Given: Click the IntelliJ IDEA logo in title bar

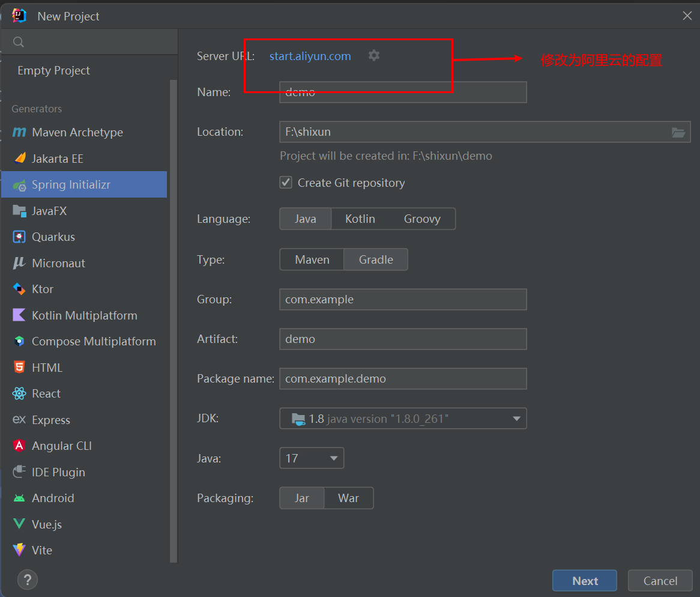Looking at the screenshot, I should 19,16.
